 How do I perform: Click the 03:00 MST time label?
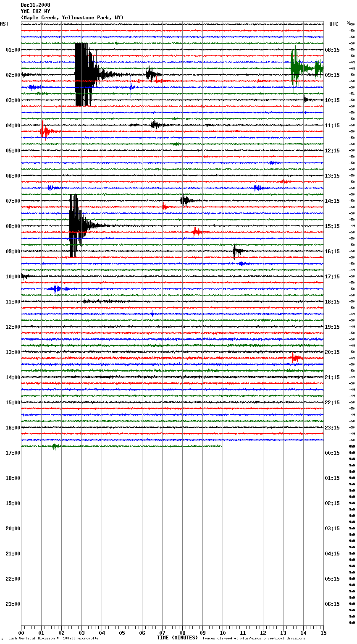[13, 100]
